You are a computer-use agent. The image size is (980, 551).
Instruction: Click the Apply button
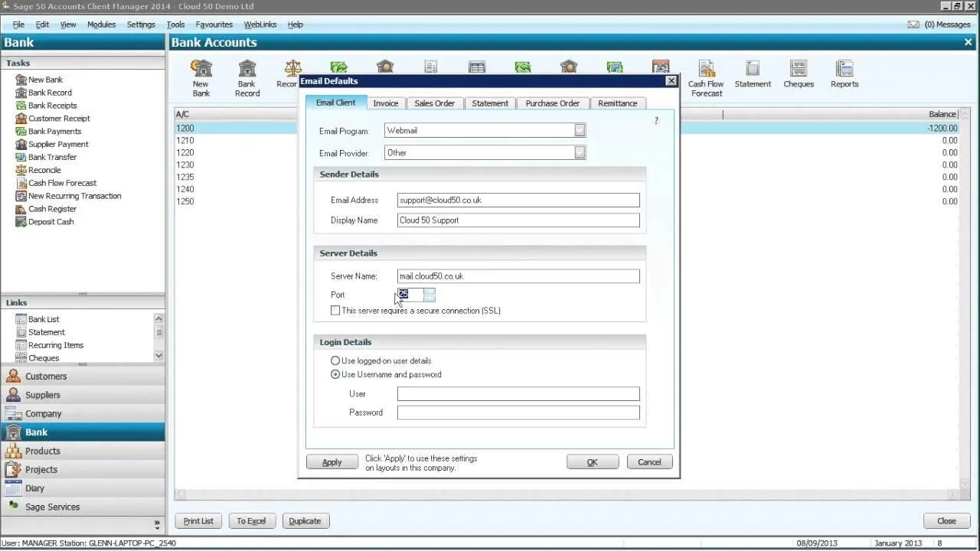[332, 462]
